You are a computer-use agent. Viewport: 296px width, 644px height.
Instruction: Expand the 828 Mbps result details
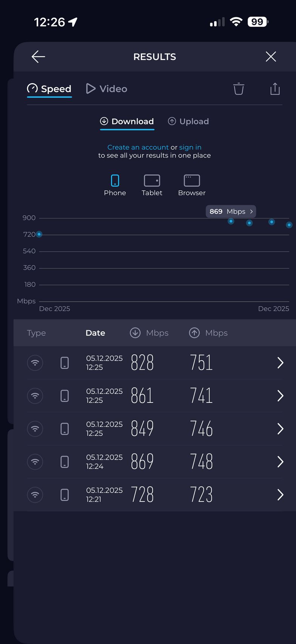tap(280, 363)
